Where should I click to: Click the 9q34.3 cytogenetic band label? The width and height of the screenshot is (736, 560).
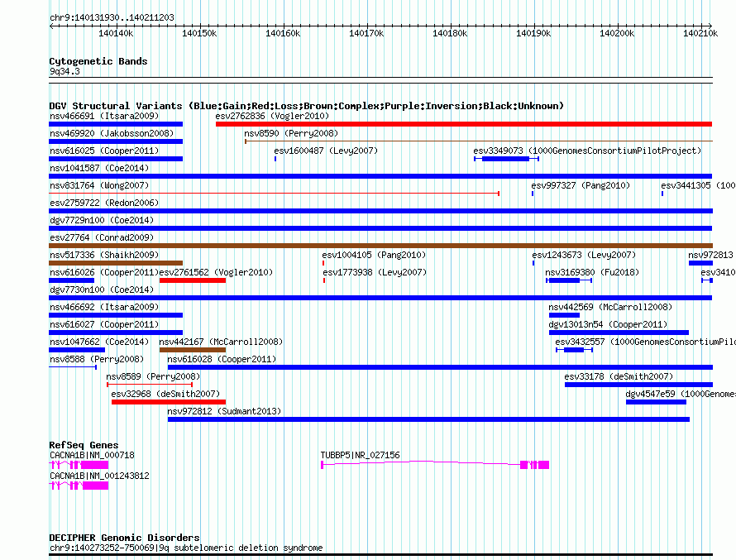point(65,71)
